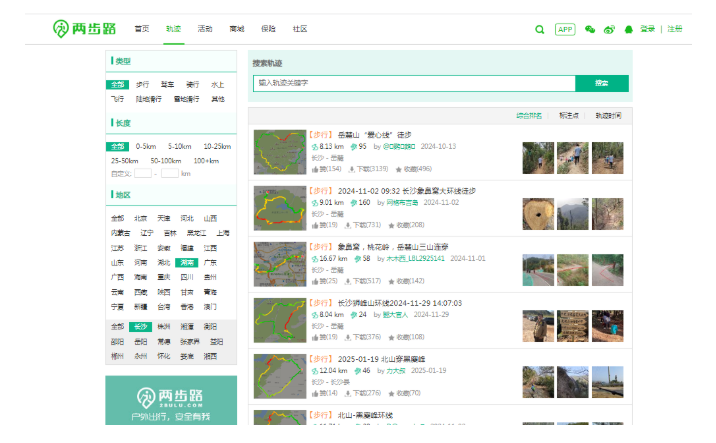
Task: Open the WeChat icon in header
Action: pyautogui.click(x=590, y=29)
